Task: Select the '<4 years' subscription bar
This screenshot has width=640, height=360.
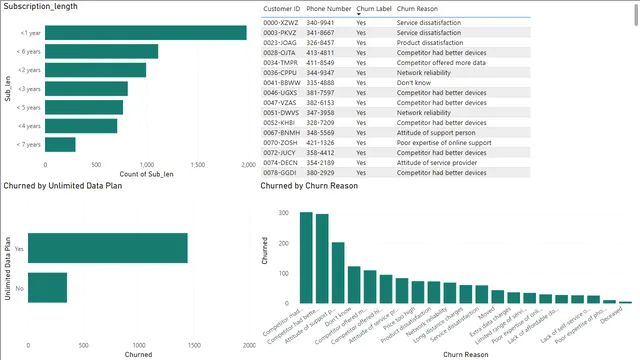Action: pos(81,126)
